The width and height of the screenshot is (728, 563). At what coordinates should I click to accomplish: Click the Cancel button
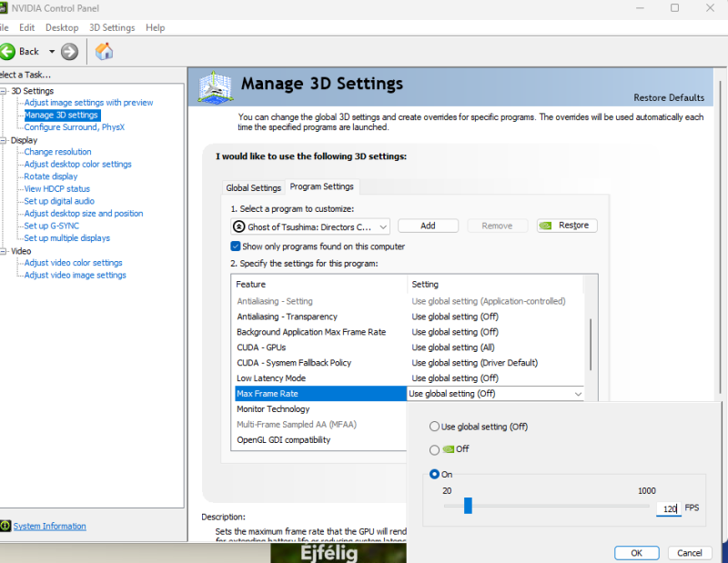tap(690, 553)
